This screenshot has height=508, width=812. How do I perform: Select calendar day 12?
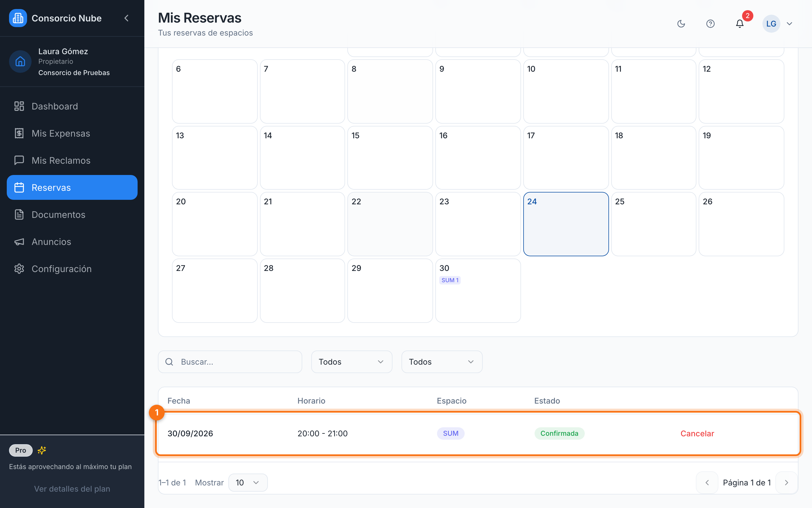click(x=742, y=91)
